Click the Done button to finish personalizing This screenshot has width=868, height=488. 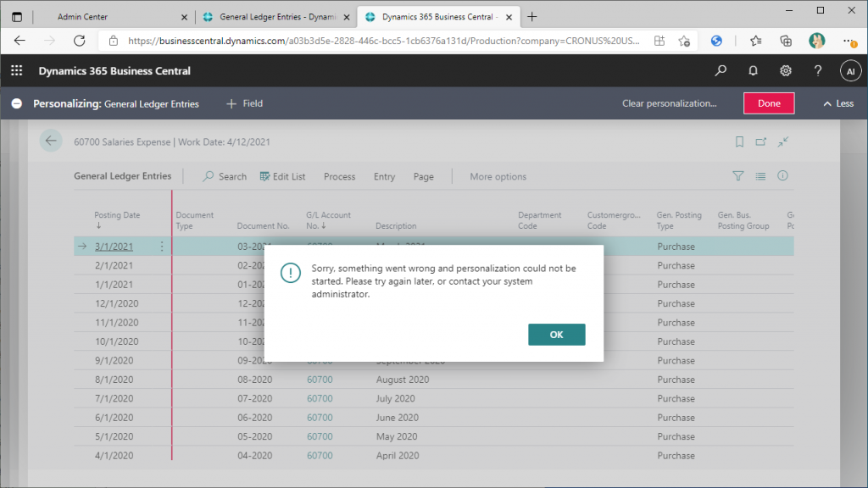tap(769, 103)
